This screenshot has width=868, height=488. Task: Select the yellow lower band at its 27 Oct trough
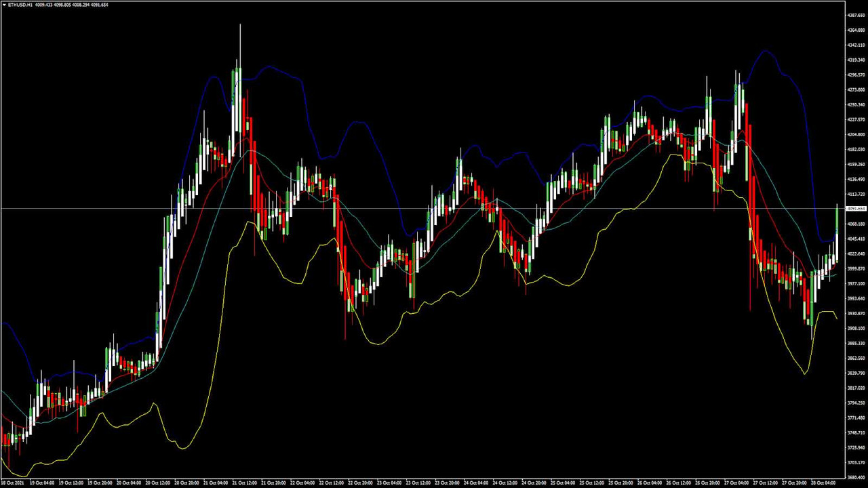pos(805,373)
